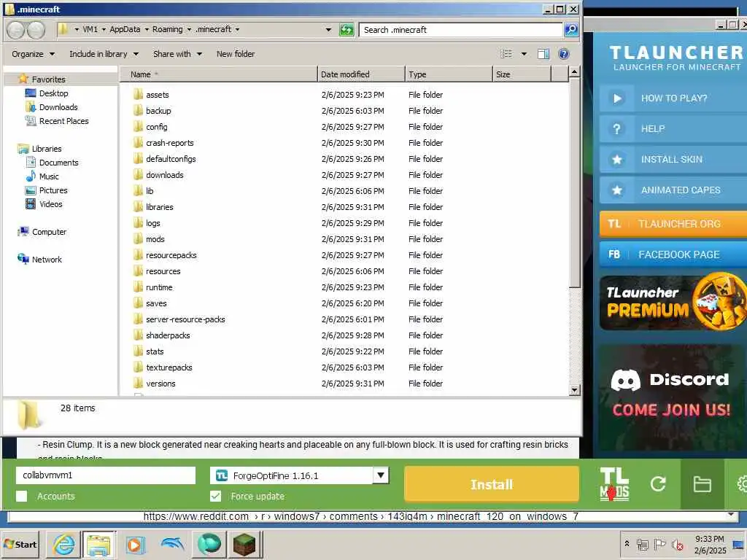Screen dimensions: 747x560
Task: Open the dolphin taskbar icon
Action: click(172, 544)
